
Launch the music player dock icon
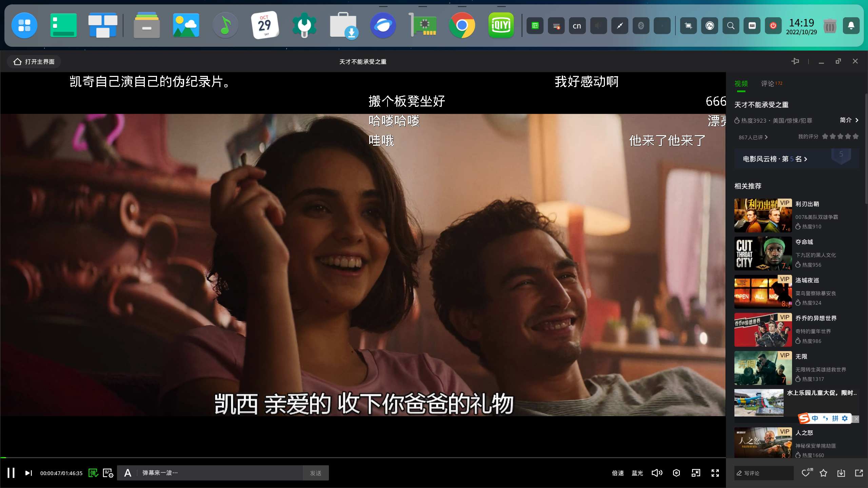coord(225,25)
